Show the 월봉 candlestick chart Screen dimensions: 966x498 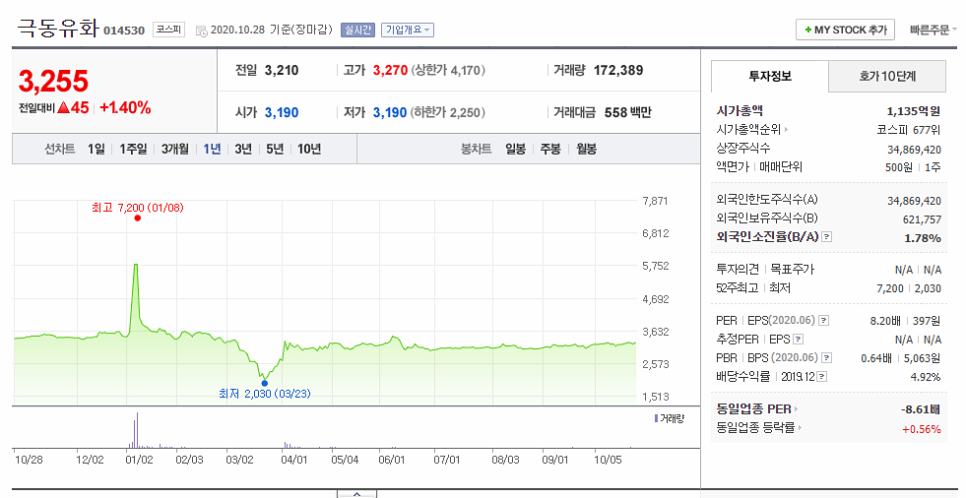[586, 149]
